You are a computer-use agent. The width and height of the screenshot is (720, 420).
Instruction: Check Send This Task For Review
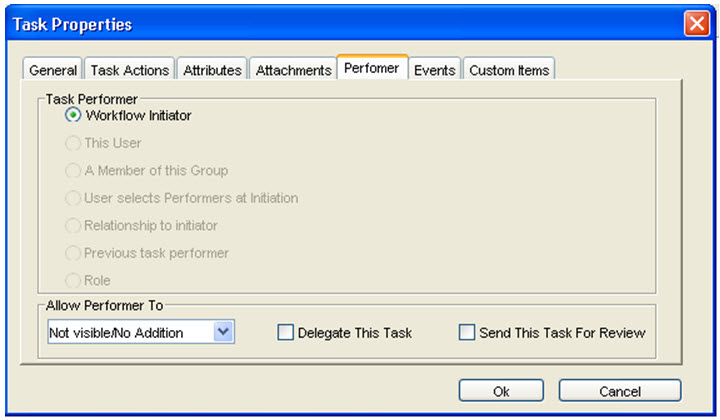click(x=467, y=332)
